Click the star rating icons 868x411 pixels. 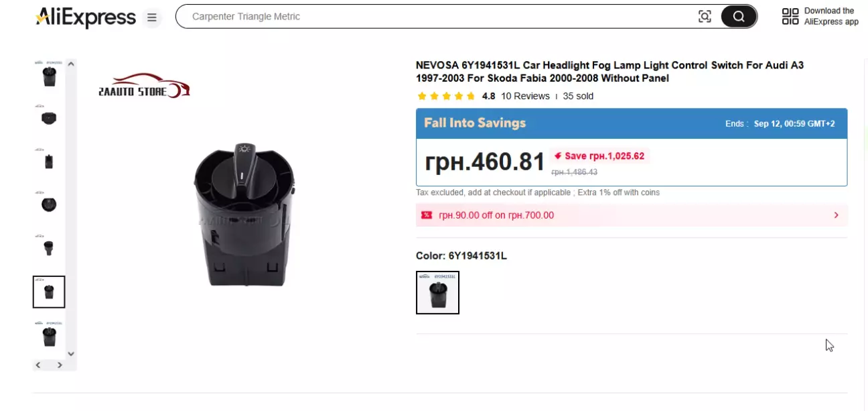[x=446, y=97]
